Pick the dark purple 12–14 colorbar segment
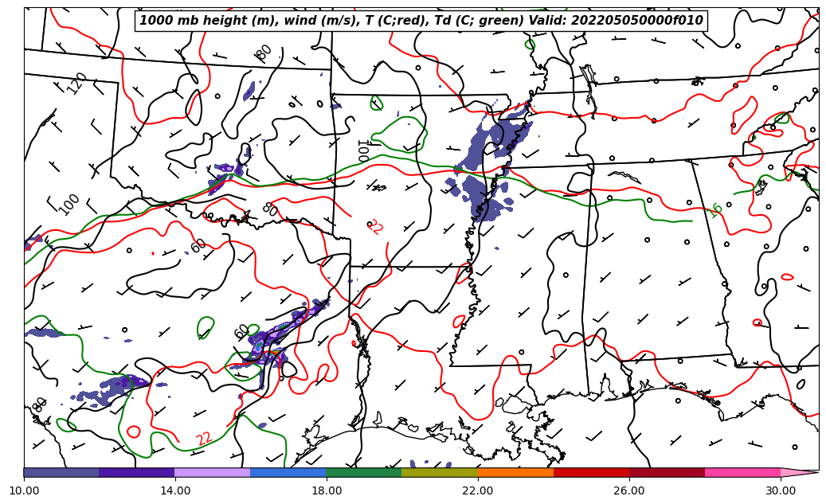This screenshot has width=826, height=504. (136, 472)
